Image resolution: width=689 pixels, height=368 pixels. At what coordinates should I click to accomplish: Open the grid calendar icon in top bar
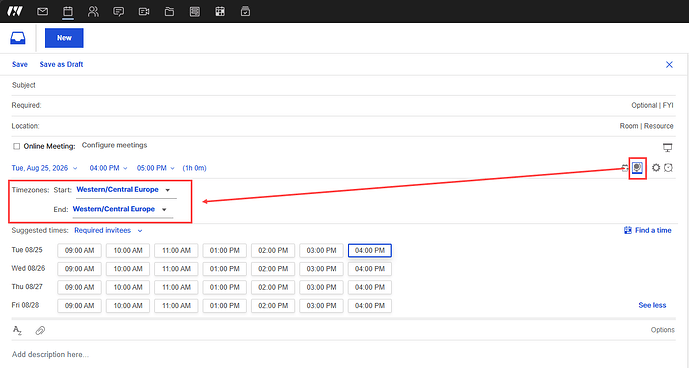pyautogui.click(x=220, y=11)
